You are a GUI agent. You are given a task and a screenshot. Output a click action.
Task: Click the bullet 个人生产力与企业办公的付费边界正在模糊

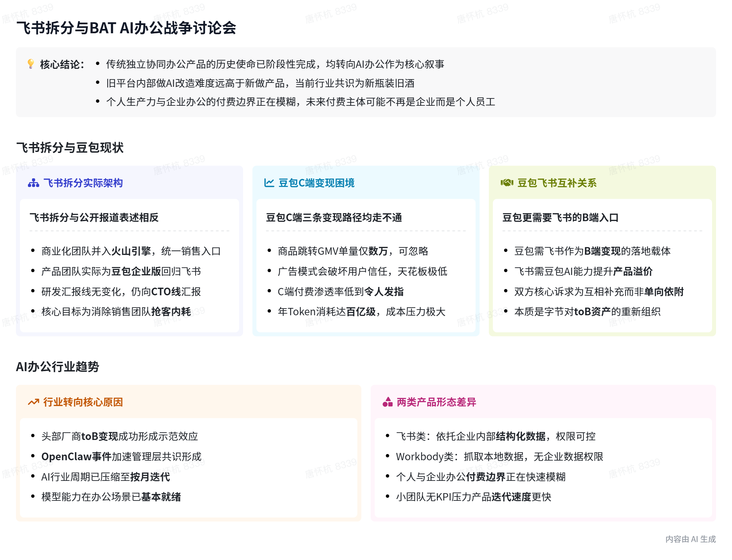[300, 102]
